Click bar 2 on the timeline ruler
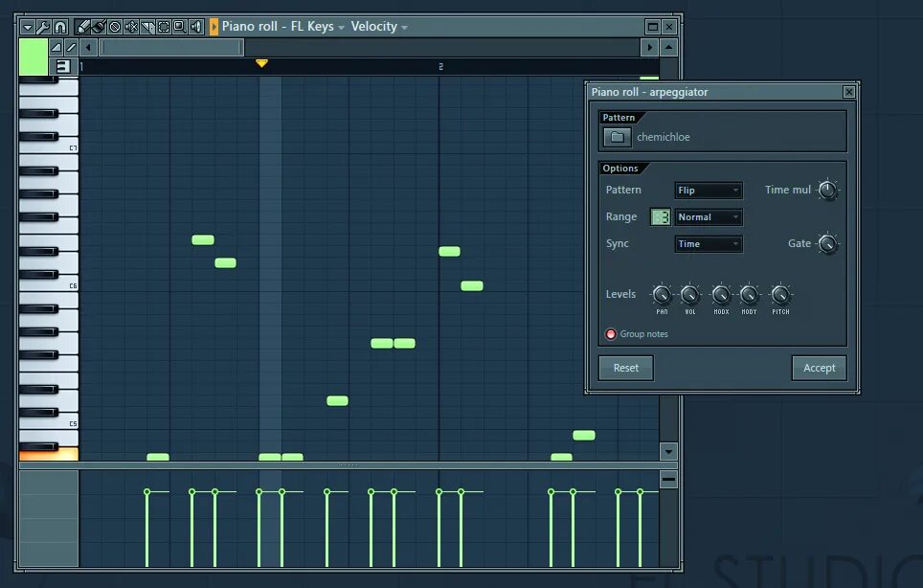This screenshot has width=923, height=588. tap(440, 66)
